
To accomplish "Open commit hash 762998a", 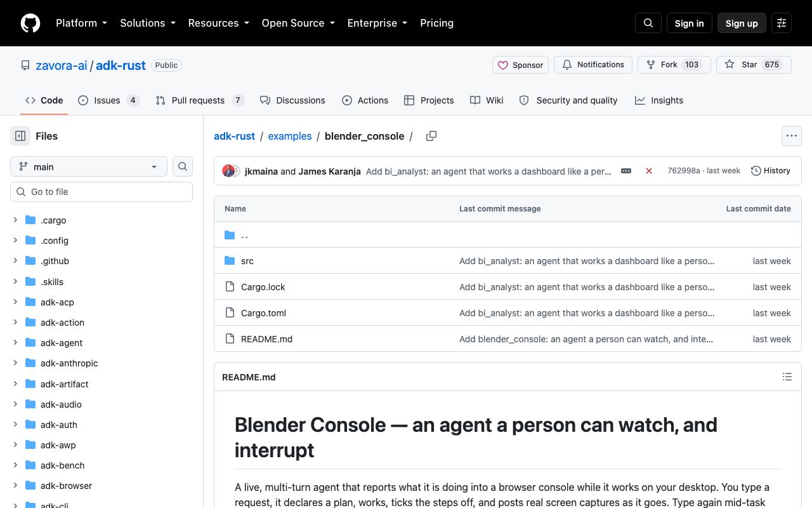I will (684, 171).
